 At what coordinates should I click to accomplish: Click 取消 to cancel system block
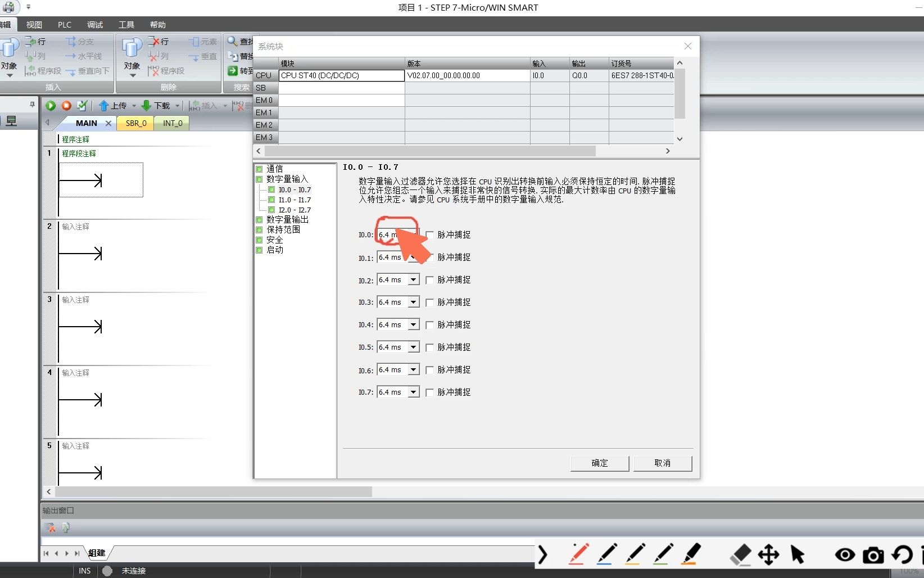(663, 463)
